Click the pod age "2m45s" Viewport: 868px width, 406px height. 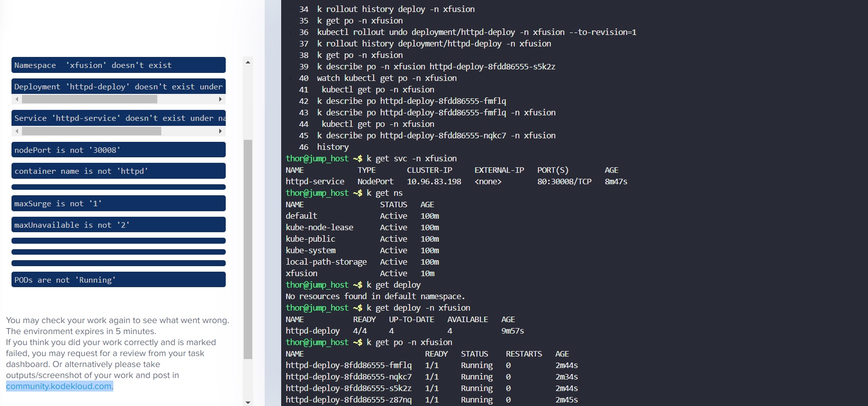pos(567,400)
